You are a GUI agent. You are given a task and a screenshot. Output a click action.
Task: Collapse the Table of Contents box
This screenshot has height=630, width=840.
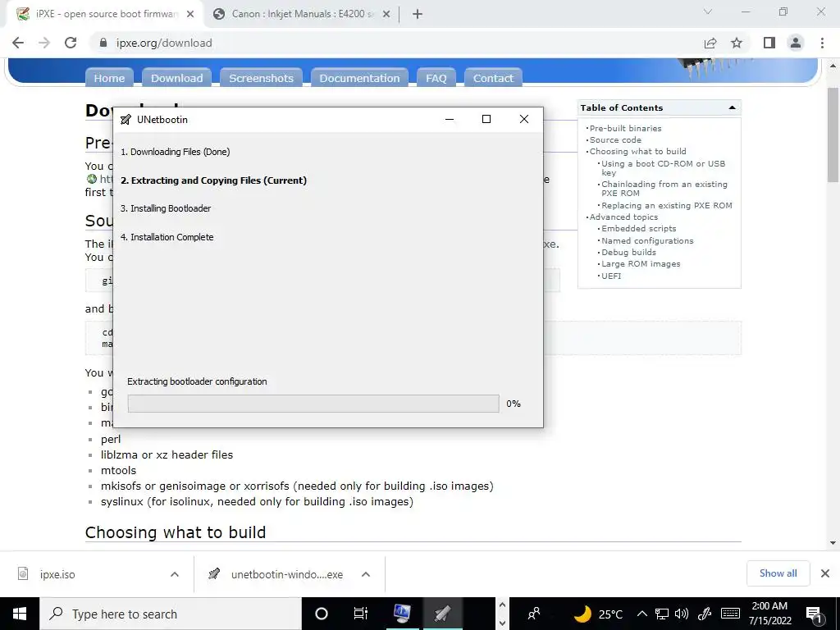point(732,107)
